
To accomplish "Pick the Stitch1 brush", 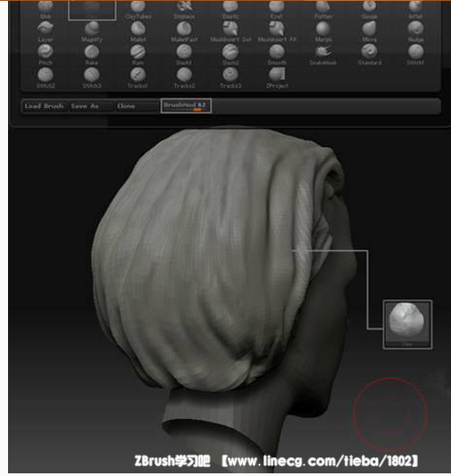I will [415, 54].
